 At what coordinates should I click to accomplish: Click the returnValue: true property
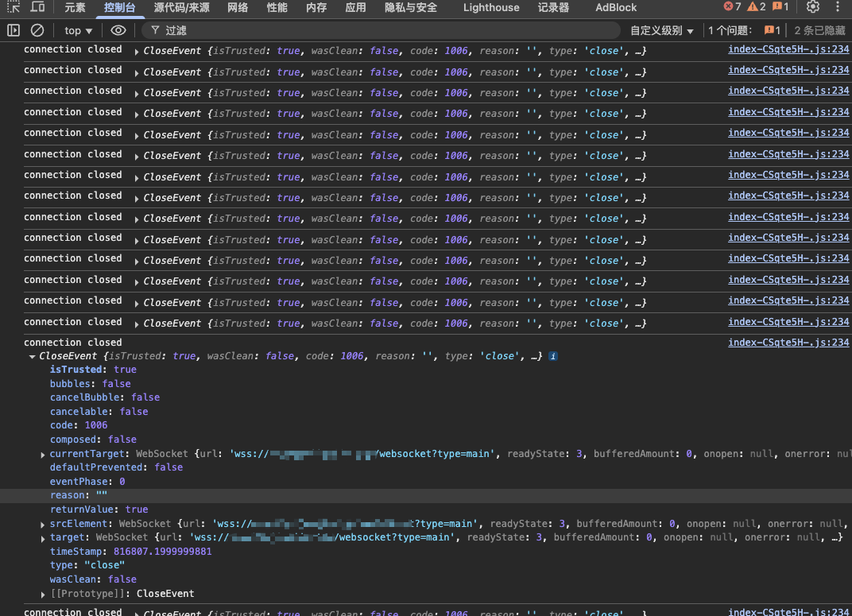99,509
